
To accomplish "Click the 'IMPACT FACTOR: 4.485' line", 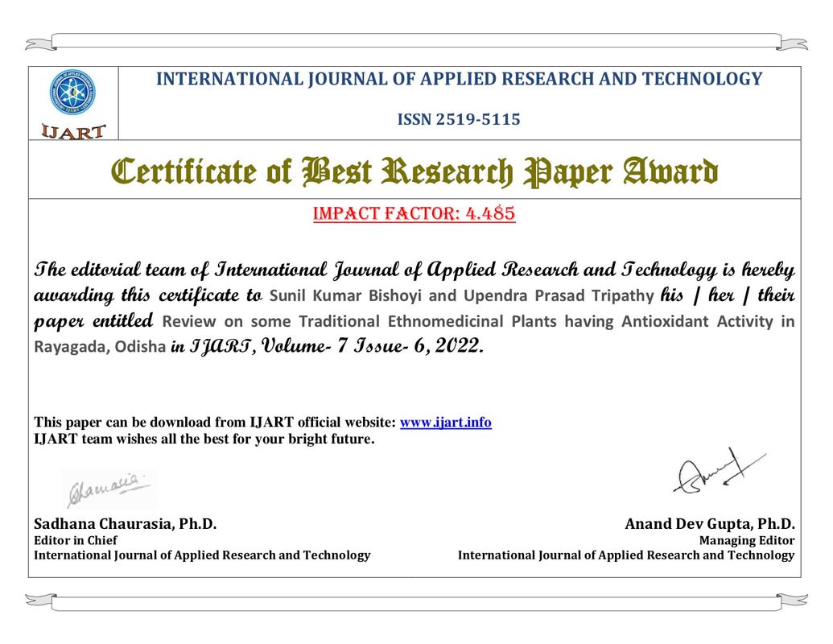I will (x=414, y=213).
